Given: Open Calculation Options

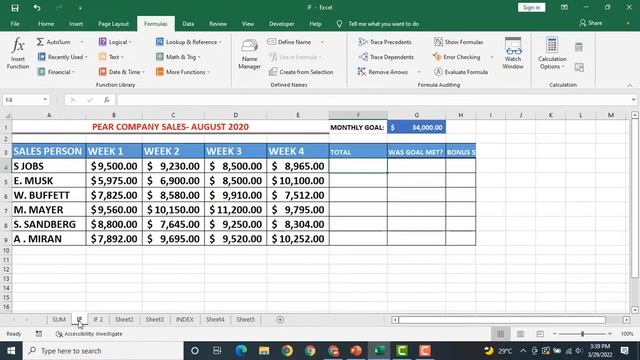Looking at the screenshot, I should [x=552, y=53].
